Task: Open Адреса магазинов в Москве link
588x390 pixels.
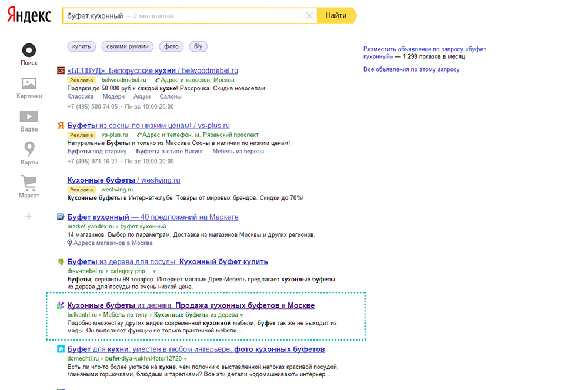Action: pyautogui.click(x=113, y=243)
